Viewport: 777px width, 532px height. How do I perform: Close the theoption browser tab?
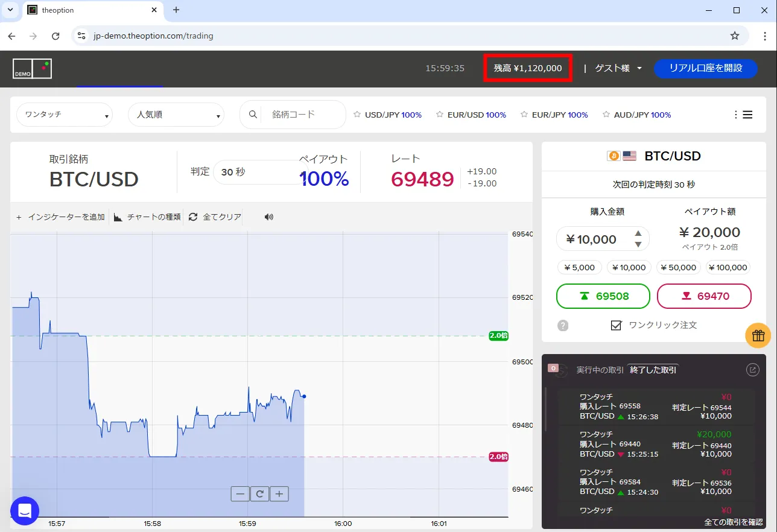point(154,10)
